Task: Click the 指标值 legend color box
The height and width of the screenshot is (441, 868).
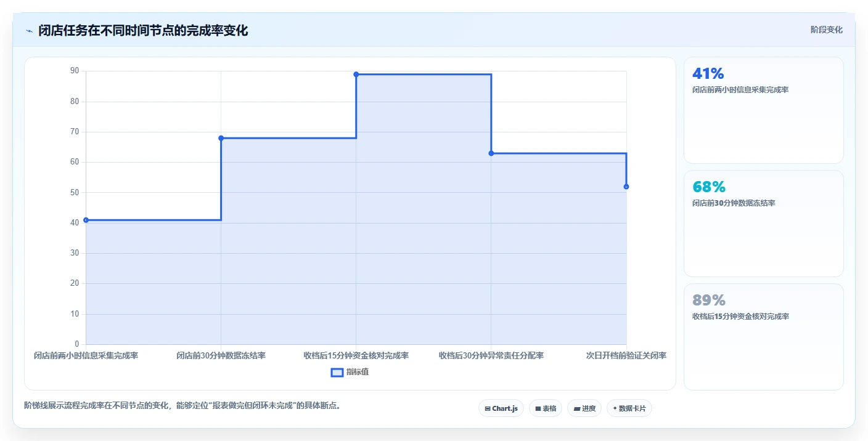Action: coord(337,372)
